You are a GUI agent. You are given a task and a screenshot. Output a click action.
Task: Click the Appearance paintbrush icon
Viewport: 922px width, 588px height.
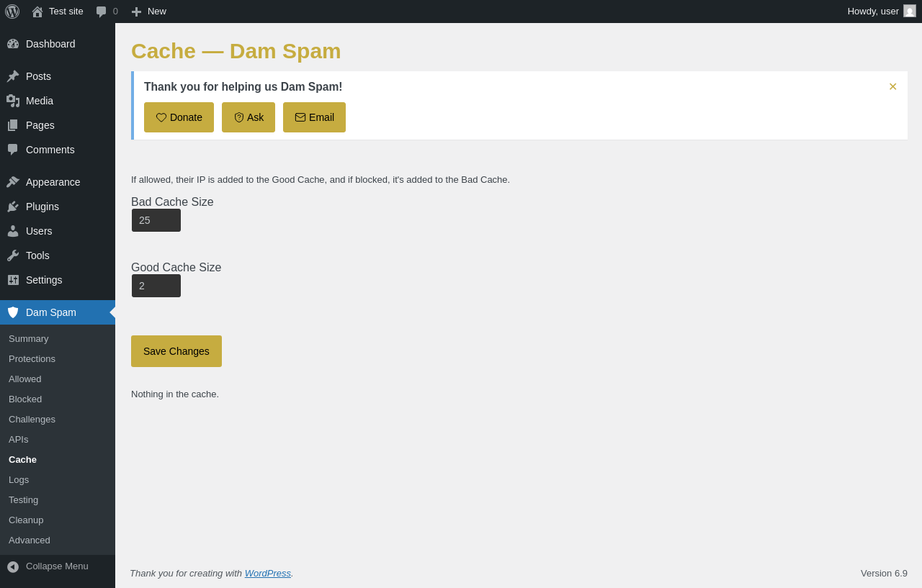[x=13, y=182]
